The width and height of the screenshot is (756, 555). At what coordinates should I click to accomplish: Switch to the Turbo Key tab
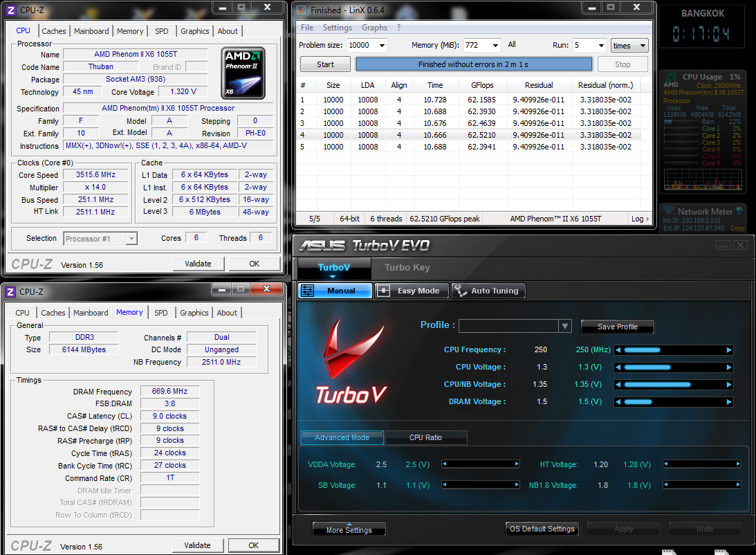click(x=407, y=268)
